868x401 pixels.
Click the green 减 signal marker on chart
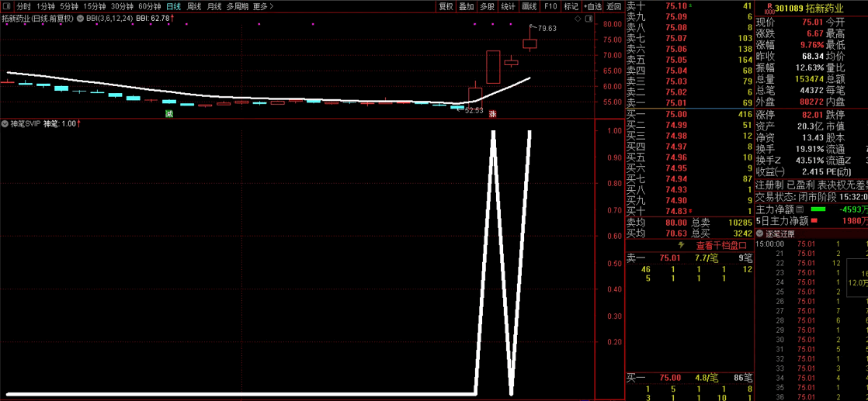168,113
